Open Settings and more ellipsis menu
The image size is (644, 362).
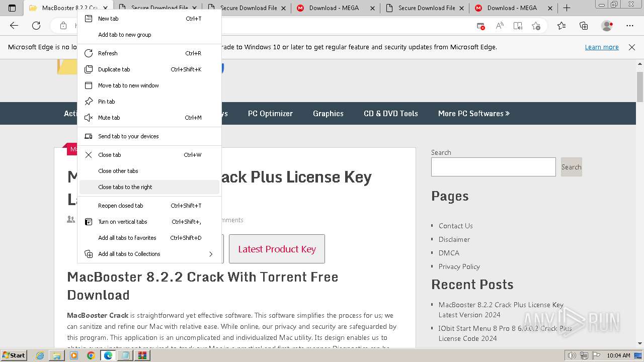630,26
